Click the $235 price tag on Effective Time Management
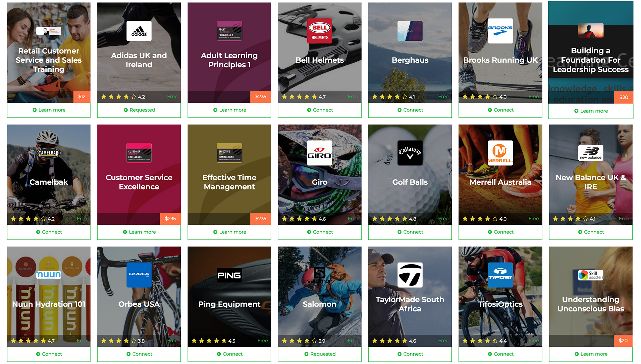Image resolution: width=641 pixels, height=364 pixels. 261,219
